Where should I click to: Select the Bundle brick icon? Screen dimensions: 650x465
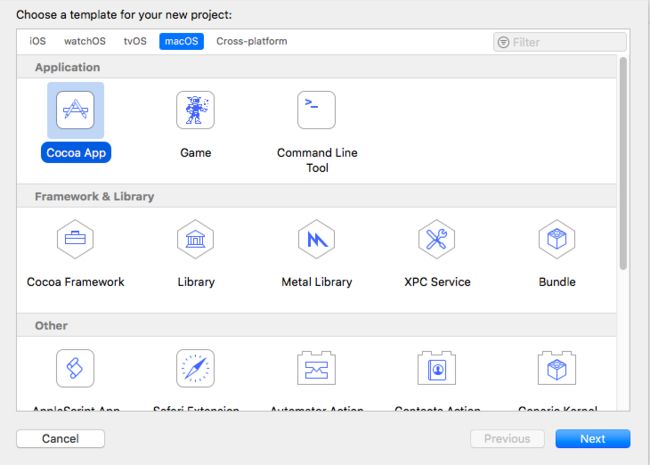pos(557,239)
